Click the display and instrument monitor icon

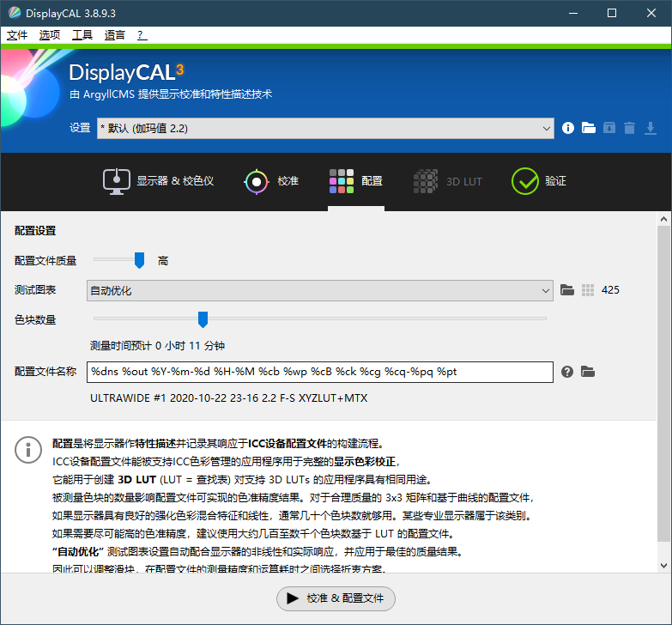(116, 181)
